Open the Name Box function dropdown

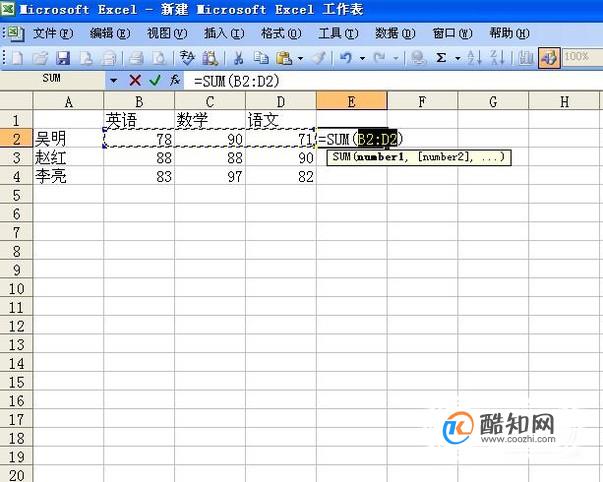[113, 80]
